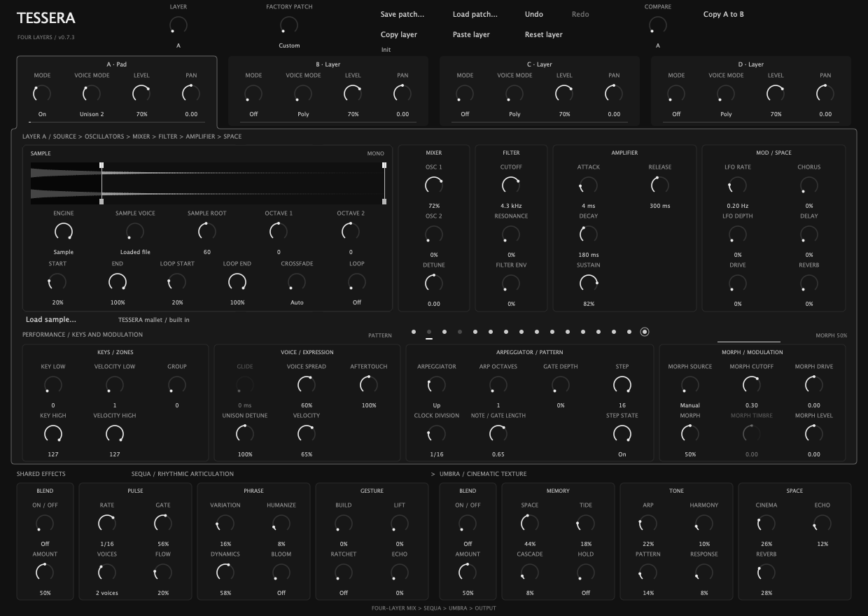Image resolution: width=868 pixels, height=616 pixels.
Task: Click the top LAYER selector knob
Action: click(x=178, y=25)
